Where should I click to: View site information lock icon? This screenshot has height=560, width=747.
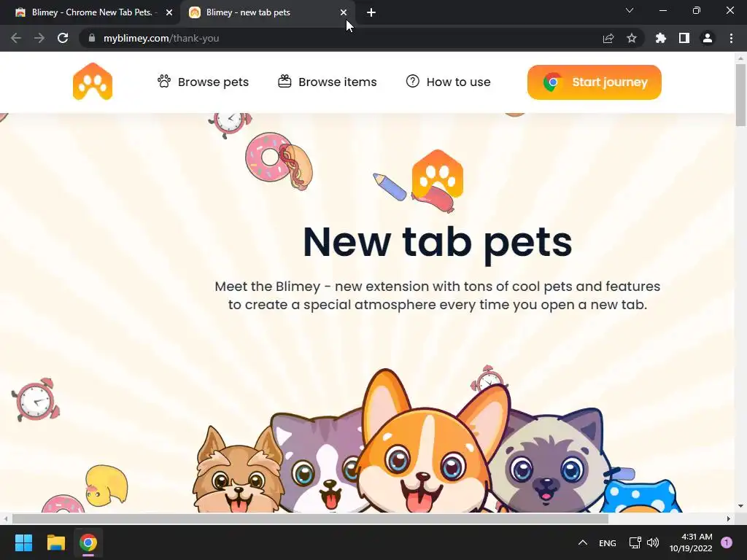pos(92,38)
